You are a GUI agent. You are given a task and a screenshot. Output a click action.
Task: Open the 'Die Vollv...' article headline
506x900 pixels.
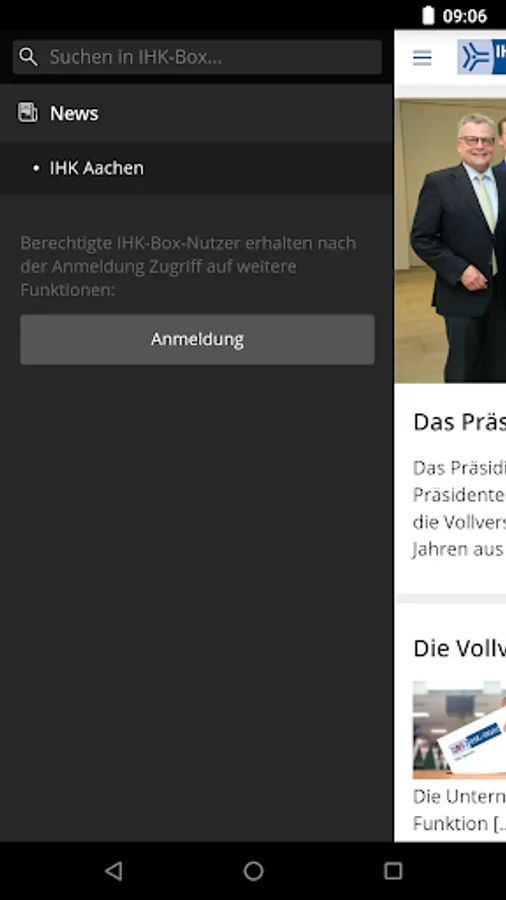click(x=460, y=648)
